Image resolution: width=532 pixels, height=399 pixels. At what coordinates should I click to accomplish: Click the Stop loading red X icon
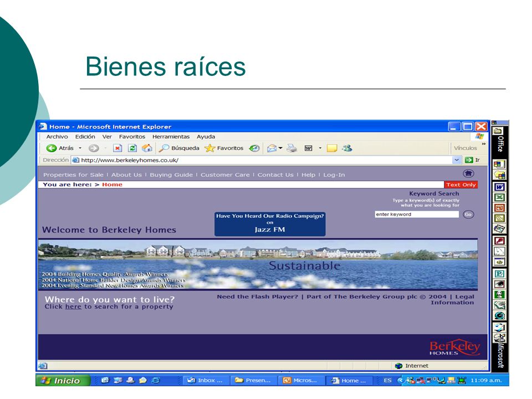[x=117, y=148]
